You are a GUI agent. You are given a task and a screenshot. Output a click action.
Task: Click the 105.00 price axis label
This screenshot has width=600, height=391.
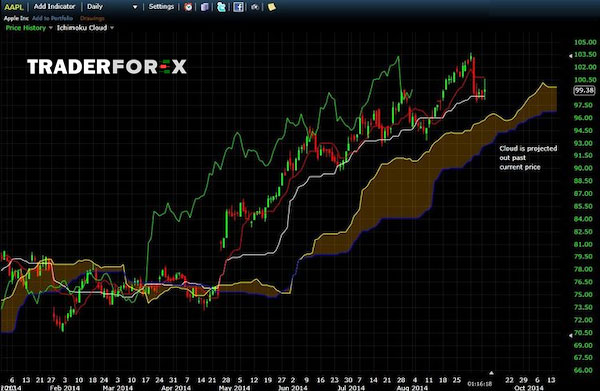[585, 42]
